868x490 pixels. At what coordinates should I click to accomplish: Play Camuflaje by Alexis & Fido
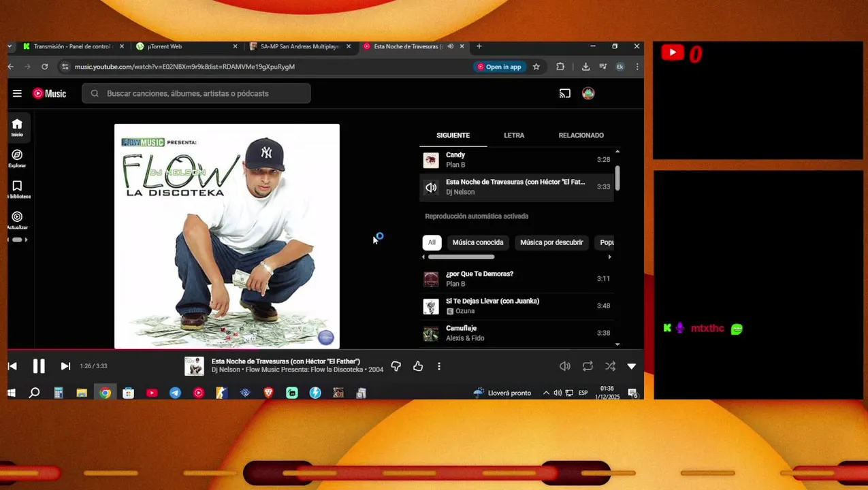tap(517, 333)
